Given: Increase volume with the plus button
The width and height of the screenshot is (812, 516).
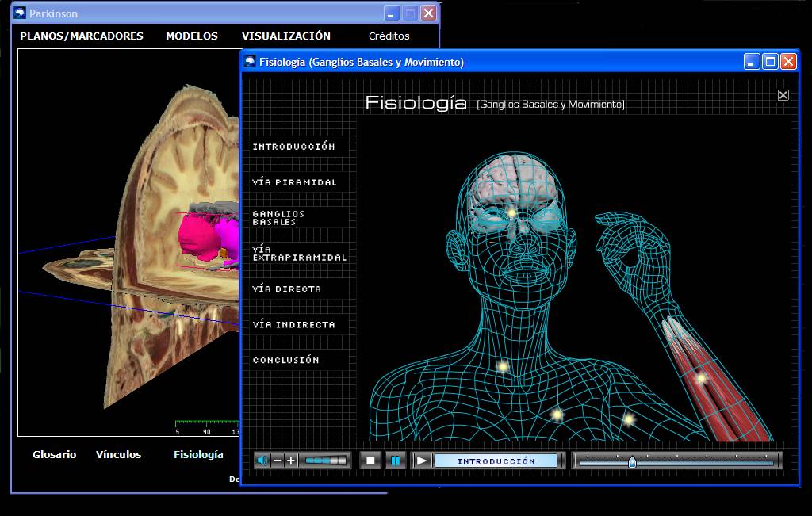Looking at the screenshot, I should pos(291,460).
